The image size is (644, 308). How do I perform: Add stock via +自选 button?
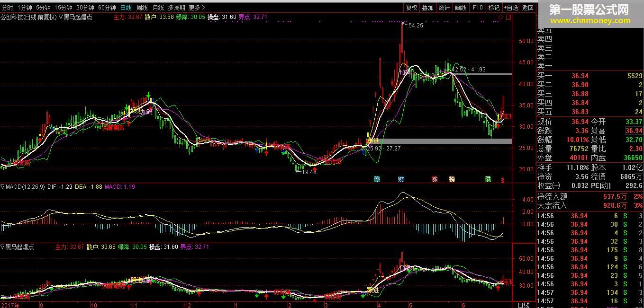coord(511,8)
